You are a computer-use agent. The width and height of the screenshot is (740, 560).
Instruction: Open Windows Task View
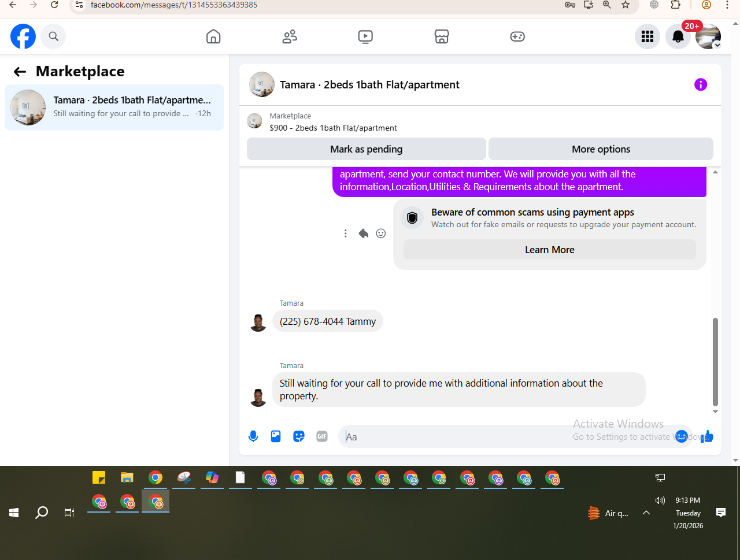(69, 513)
